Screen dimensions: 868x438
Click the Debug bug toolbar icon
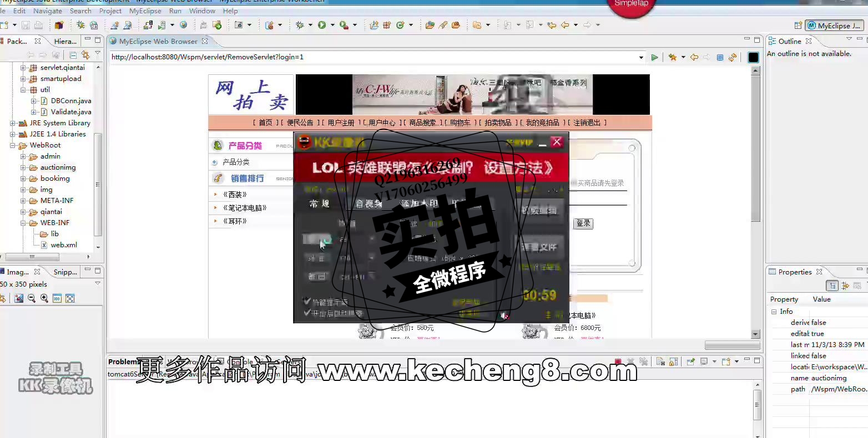[x=300, y=25]
